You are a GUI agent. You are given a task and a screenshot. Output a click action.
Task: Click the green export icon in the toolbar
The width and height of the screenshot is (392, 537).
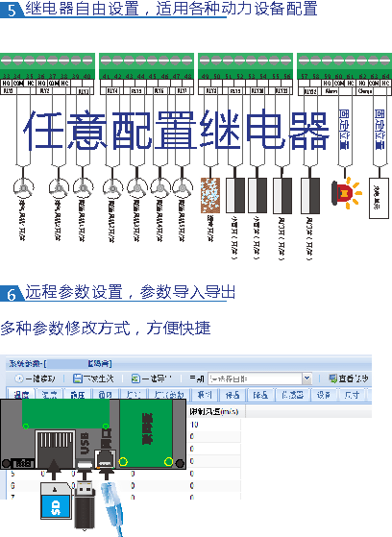click(135, 378)
